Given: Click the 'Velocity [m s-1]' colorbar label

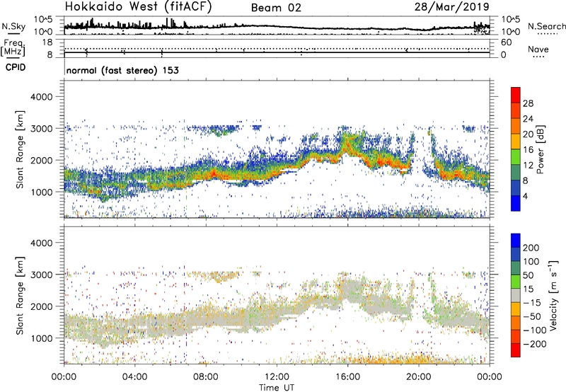Looking at the screenshot, I should pos(553,295).
